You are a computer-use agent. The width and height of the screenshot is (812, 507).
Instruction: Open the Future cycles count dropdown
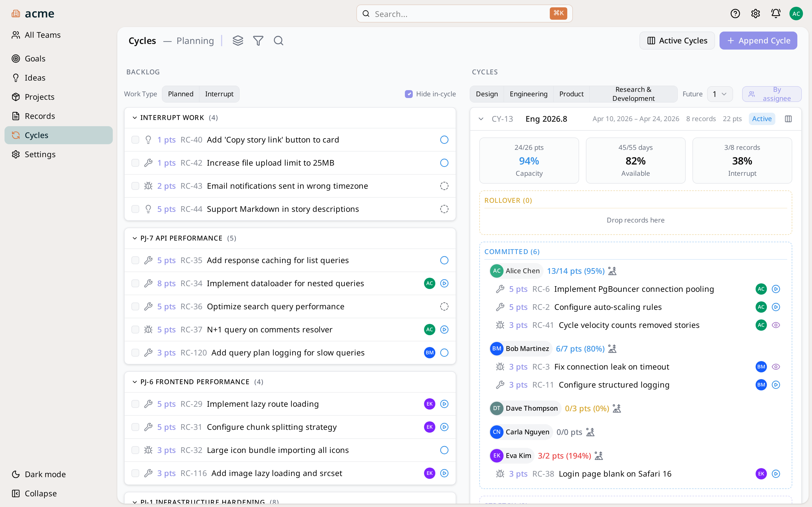tap(720, 94)
